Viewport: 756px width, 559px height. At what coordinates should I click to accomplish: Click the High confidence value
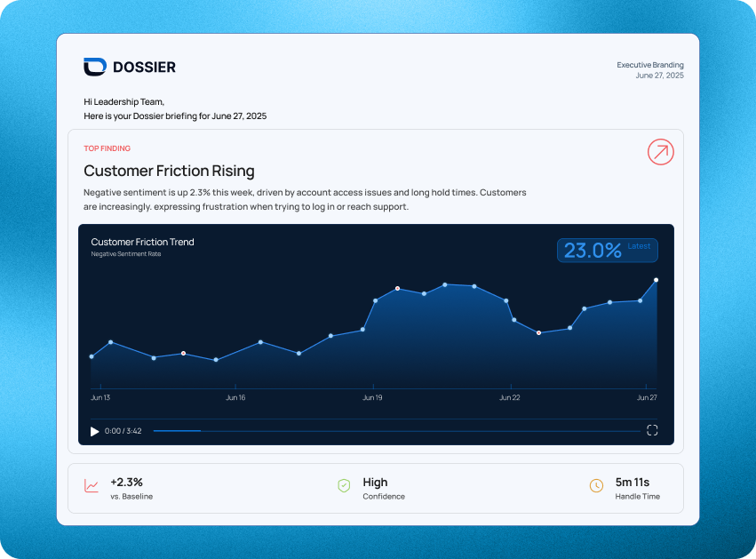pos(375,483)
